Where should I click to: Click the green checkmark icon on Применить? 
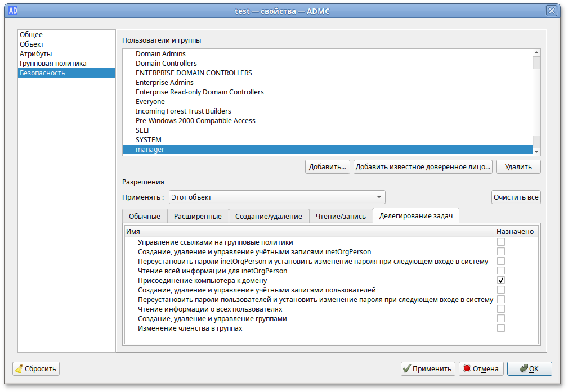coord(406,369)
